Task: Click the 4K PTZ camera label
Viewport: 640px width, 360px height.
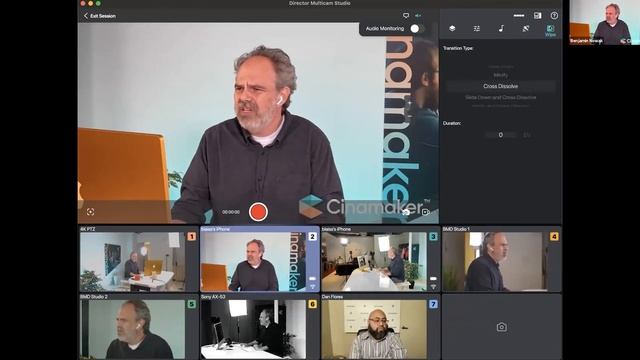Action: pyautogui.click(x=87, y=229)
